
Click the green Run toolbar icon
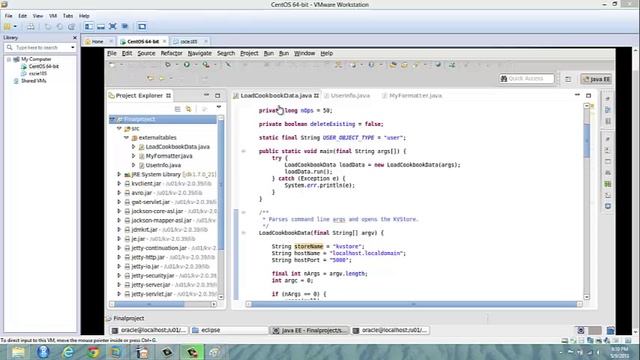pyautogui.click(x=187, y=65)
